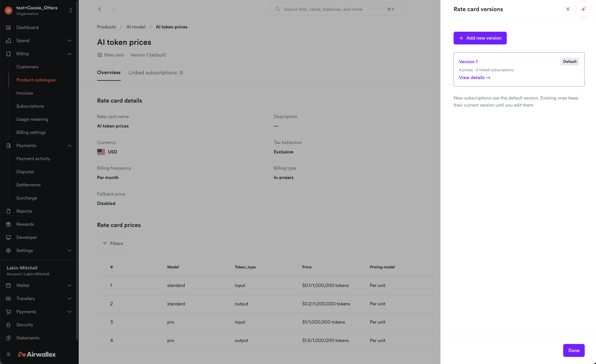
Task: Click the Security lock icon
Action: (x=8, y=325)
